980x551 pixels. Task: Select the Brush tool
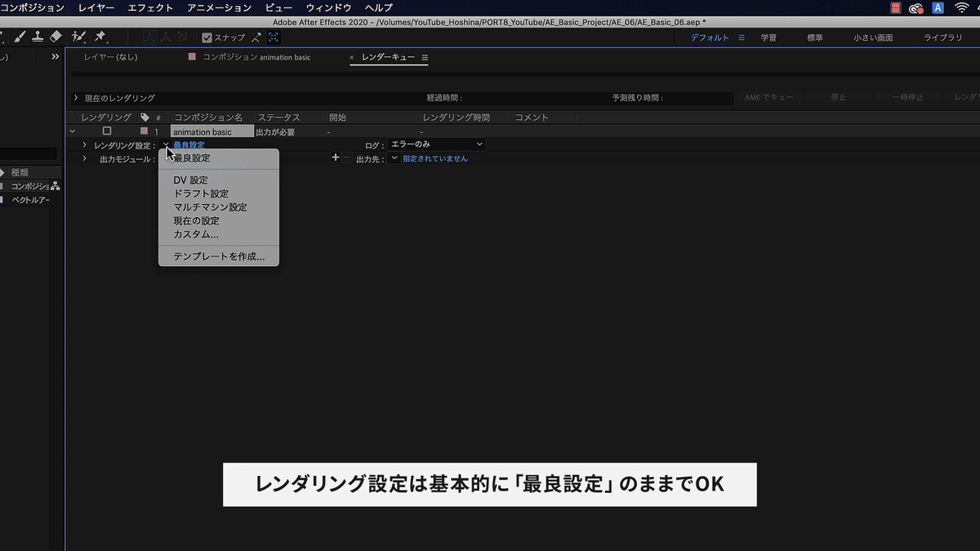point(20,37)
